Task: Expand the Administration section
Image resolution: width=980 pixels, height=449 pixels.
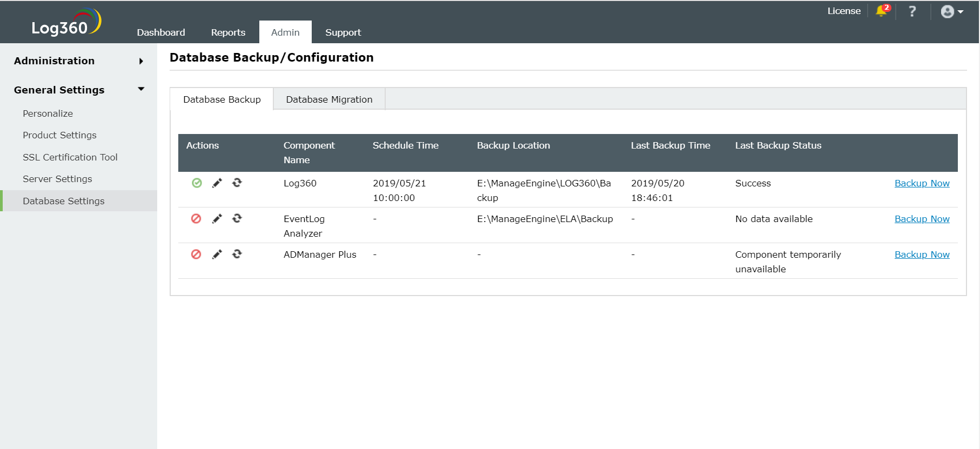Action: coord(141,61)
